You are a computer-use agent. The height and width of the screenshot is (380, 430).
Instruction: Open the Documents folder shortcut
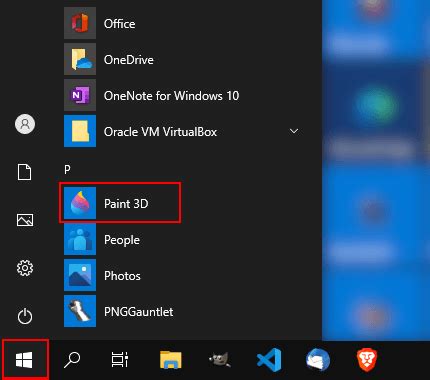click(x=25, y=172)
